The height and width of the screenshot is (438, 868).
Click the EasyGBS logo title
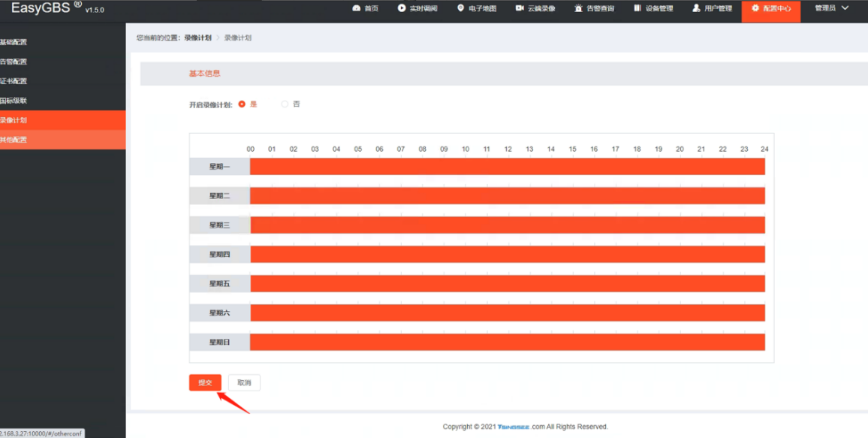[47, 8]
